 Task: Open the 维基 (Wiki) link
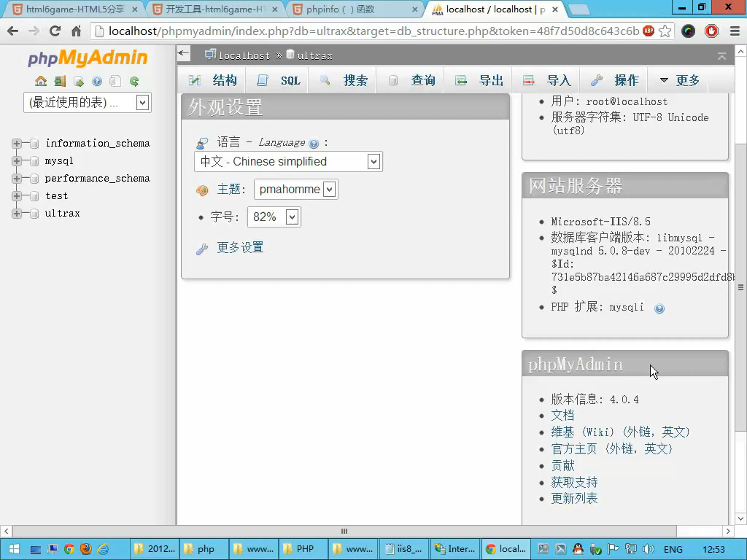(x=621, y=432)
